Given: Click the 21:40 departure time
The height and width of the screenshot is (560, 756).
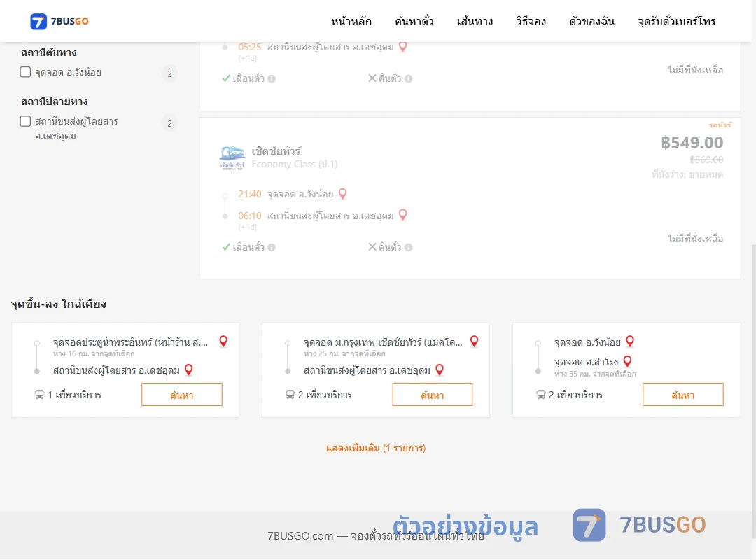Looking at the screenshot, I should 250,194.
